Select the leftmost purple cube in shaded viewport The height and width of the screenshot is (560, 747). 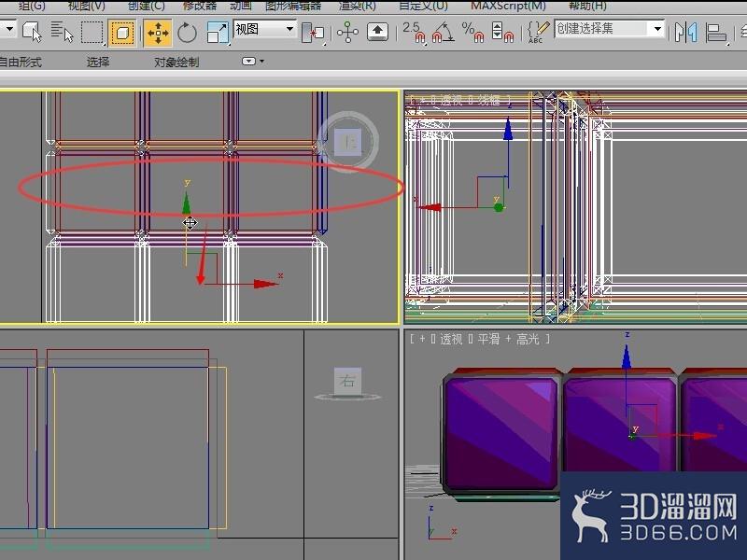tap(501, 432)
